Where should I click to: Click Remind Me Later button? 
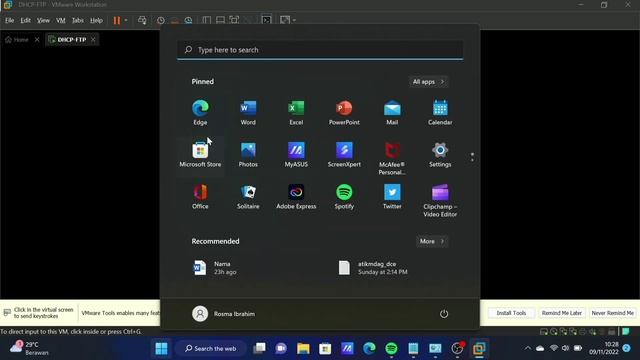click(562, 313)
